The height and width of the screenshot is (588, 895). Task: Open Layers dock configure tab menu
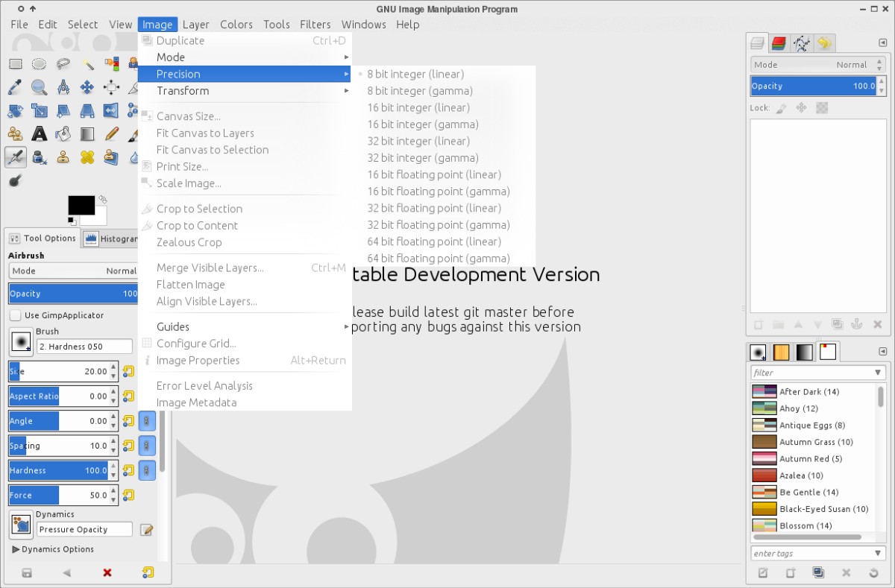click(883, 43)
